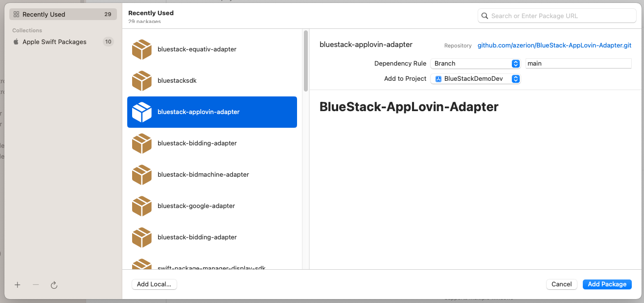Click the Add Local... button
Image resolution: width=644 pixels, height=303 pixels.
pos(154,284)
